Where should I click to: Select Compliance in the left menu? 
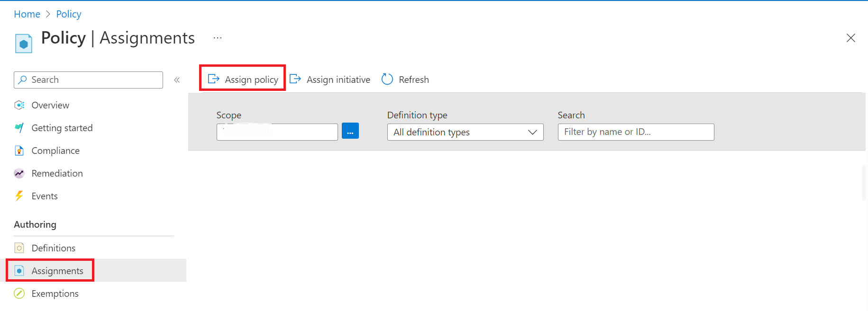pos(55,151)
